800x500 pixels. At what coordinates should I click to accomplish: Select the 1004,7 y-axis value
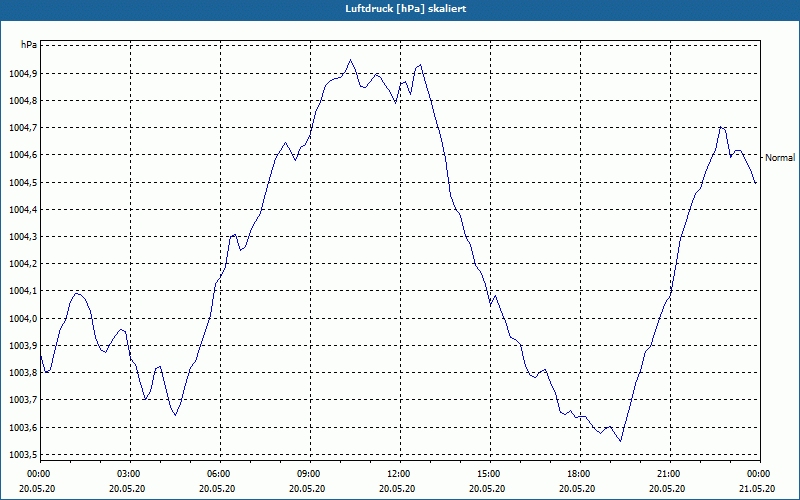(23, 128)
